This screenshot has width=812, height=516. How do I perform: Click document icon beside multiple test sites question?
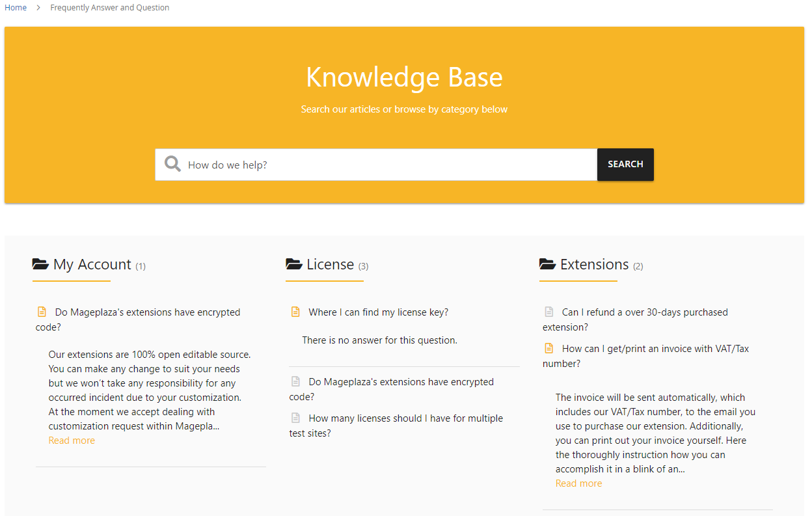(x=295, y=418)
